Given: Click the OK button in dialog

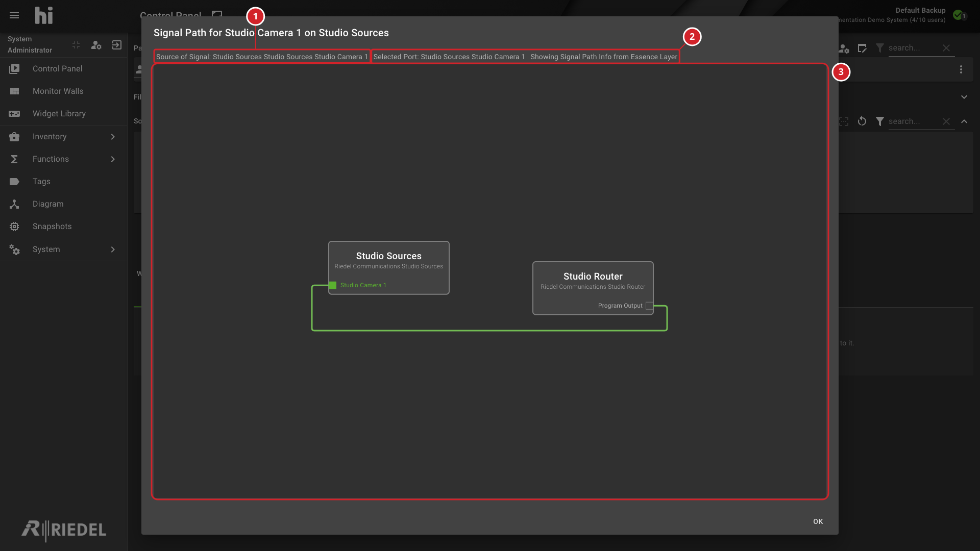Looking at the screenshot, I should click(x=818, y=521).
